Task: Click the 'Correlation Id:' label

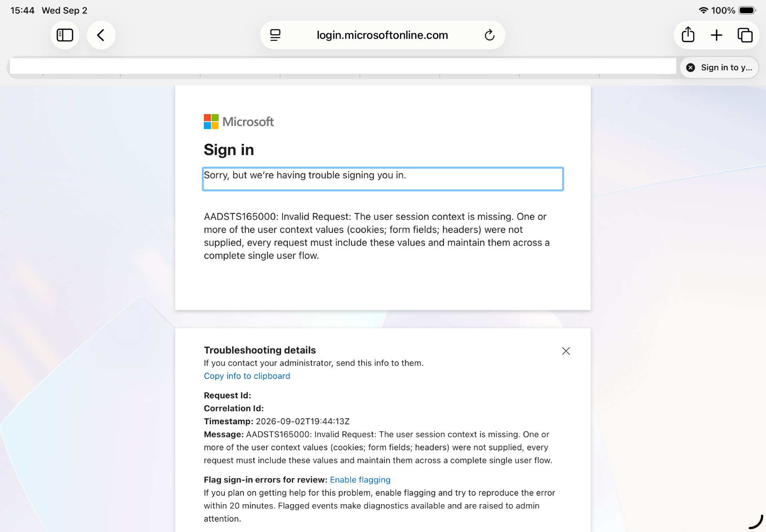Action: coord(234,408)
